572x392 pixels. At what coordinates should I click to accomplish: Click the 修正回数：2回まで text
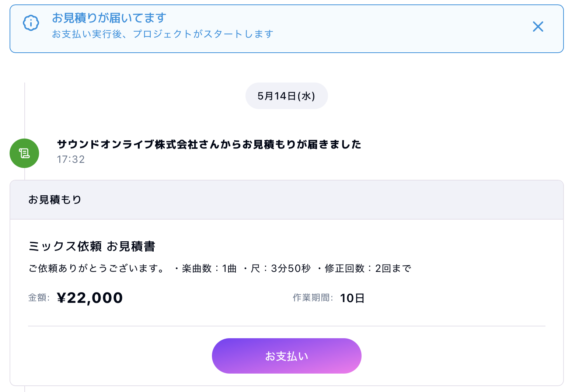tap(367, 268)
